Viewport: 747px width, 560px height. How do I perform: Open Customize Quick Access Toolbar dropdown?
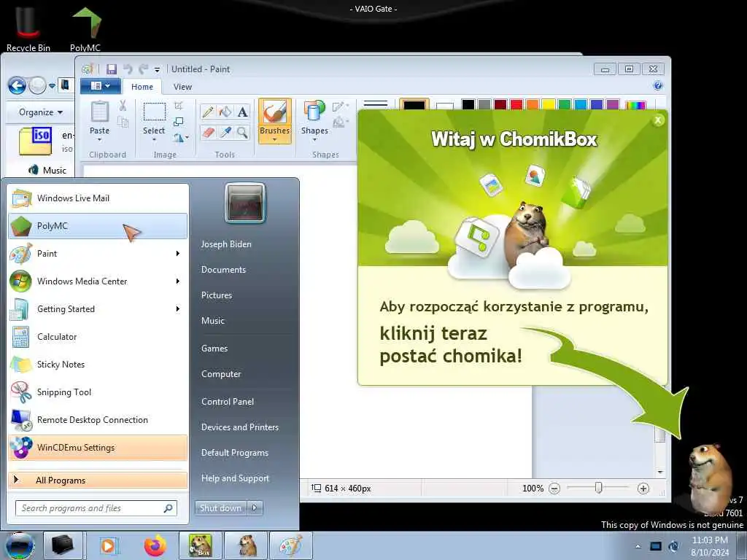(x=157, y=69)
